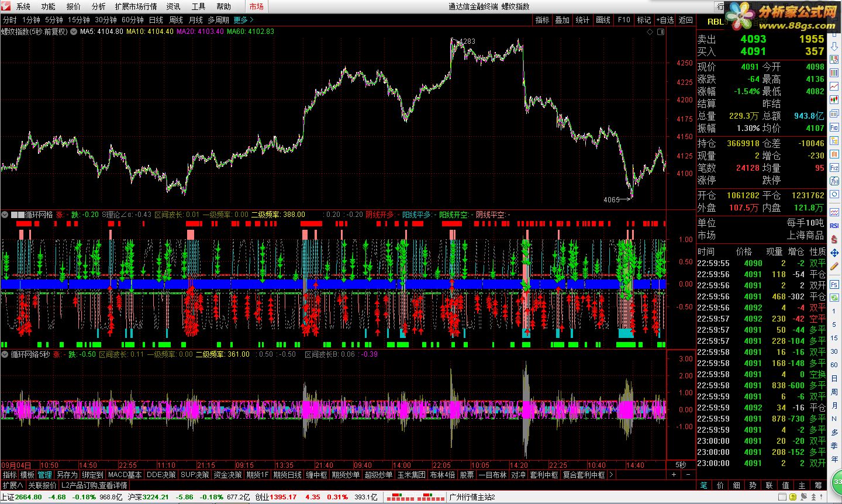842x504 pixels.
Task: Switch to the 笔 tick detail tab
Action: click(703, 485)
